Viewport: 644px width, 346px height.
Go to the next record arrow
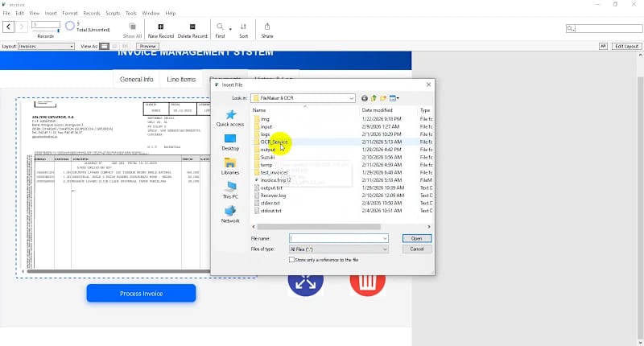click(22, 27)
